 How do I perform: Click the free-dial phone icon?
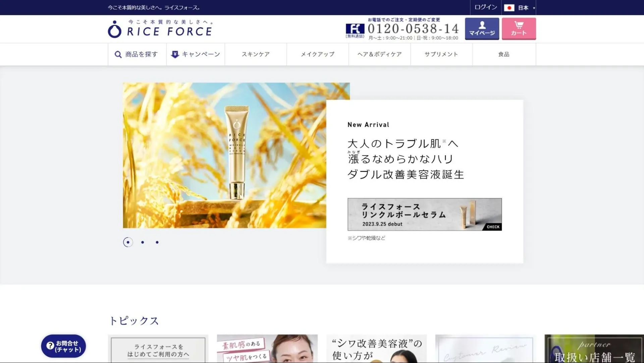[x=355, y=30]
